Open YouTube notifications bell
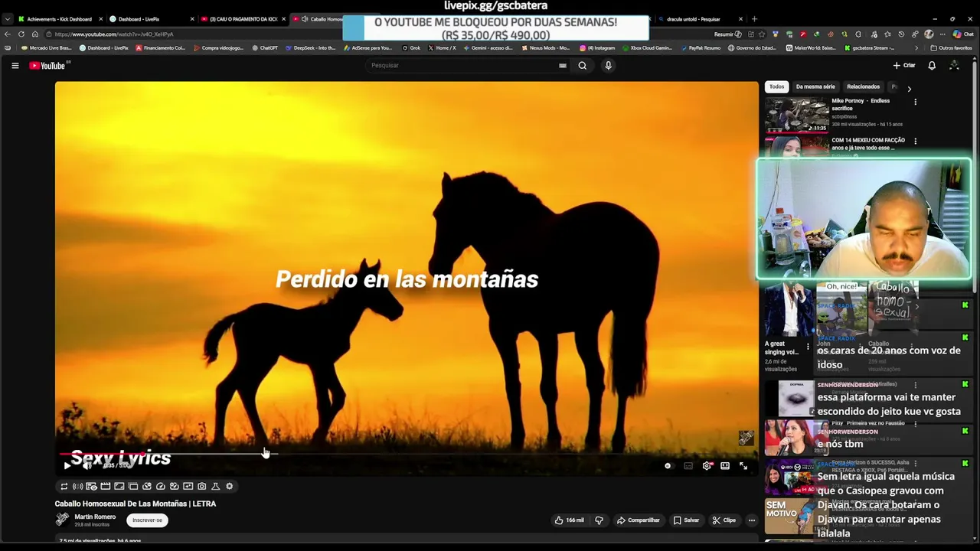Viewport: 980px width, 551px height. 932,66
